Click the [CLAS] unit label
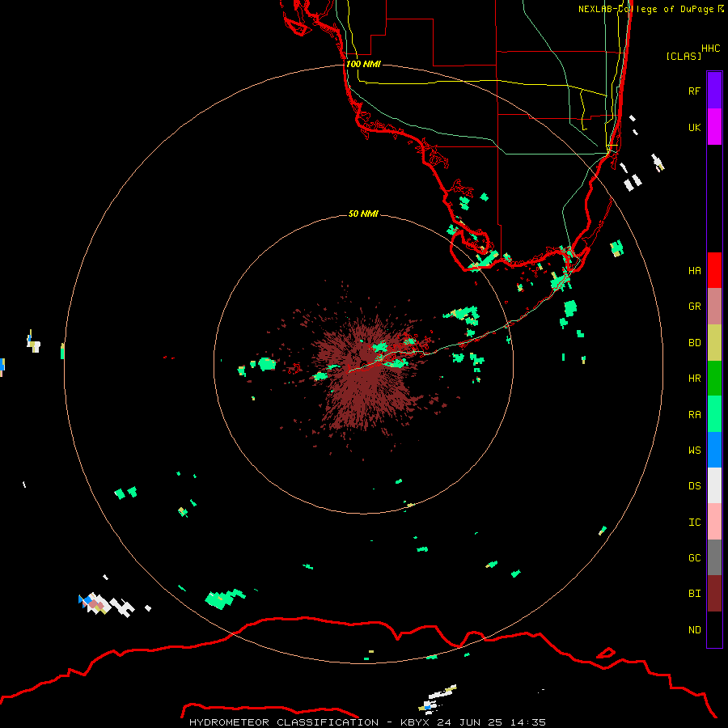This screenshot has width=728, height=728. [x=684, y=56]
